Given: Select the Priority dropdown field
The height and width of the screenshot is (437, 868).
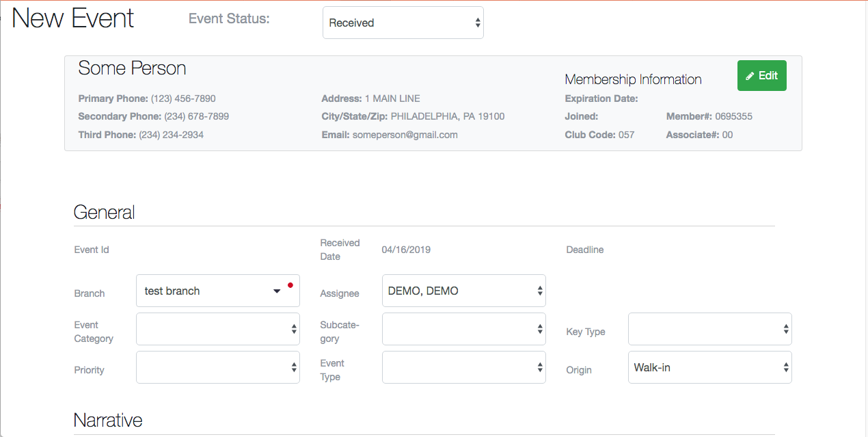Looking at the screenshot, I should 217,367.
